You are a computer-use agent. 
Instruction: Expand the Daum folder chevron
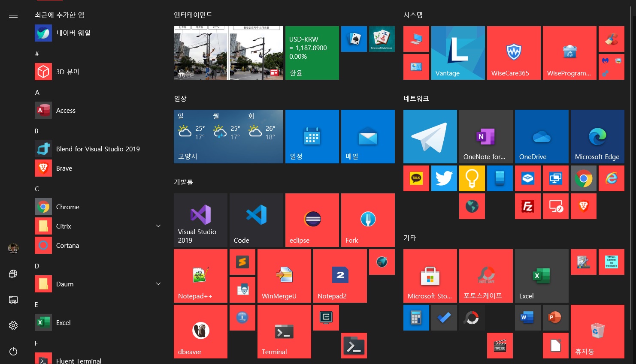coord(158,284)
